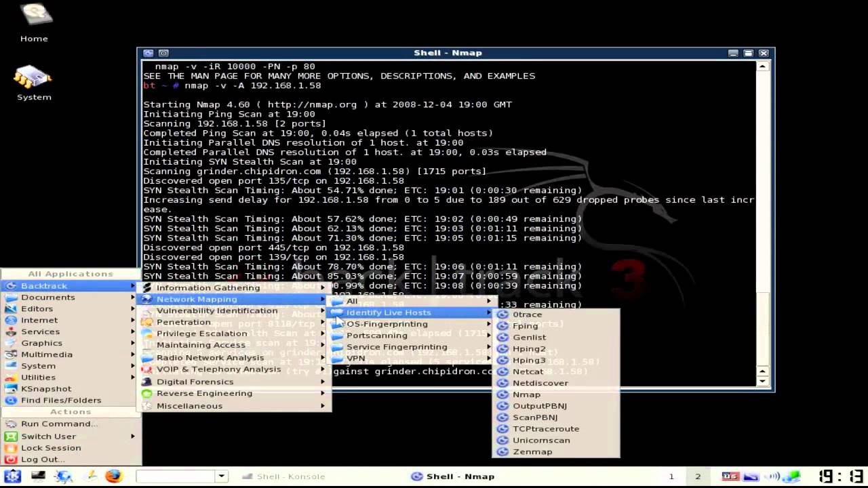Click the ScanPBNJ entry icon

pyautogui.click(x=502, y=418)
